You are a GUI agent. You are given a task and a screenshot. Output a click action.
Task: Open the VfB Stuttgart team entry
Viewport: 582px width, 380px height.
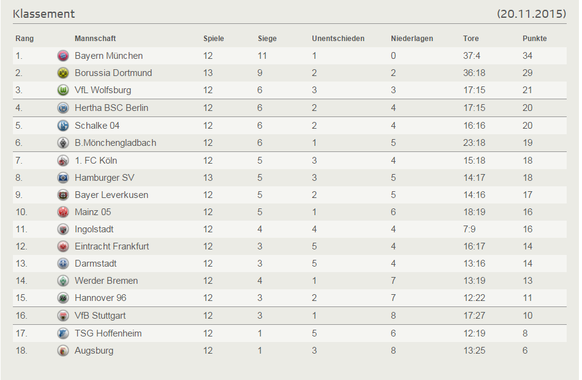tap(100, 315)
